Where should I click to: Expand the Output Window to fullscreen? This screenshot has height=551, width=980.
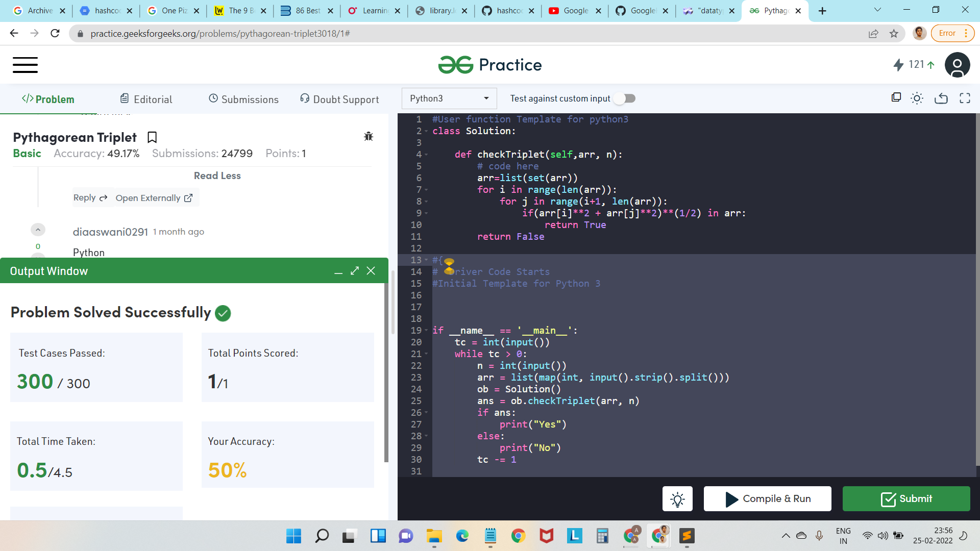355,270
